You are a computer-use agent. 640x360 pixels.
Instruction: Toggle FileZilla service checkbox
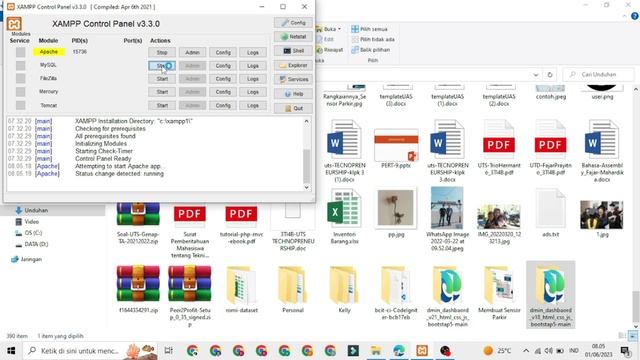tap(20, 78)
